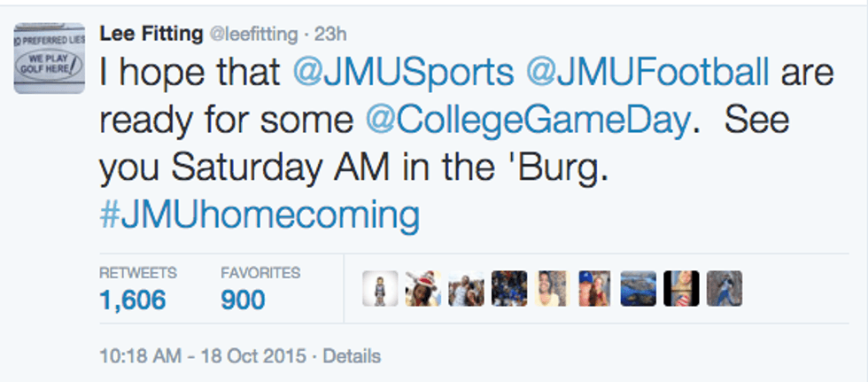Open the @JMUFootball mention
This screenshot has height=382, width=868.
click(647, 73)
